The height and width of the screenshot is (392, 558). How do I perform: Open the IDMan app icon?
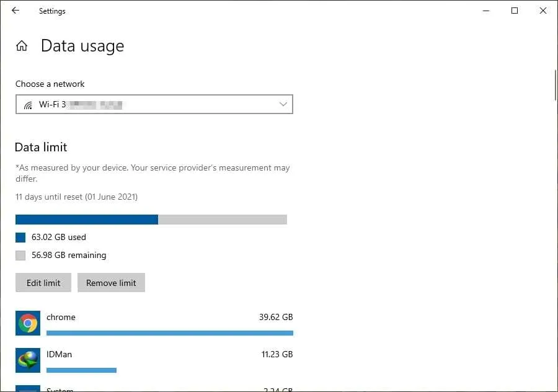pyautogui.click(x=28, y=360)
